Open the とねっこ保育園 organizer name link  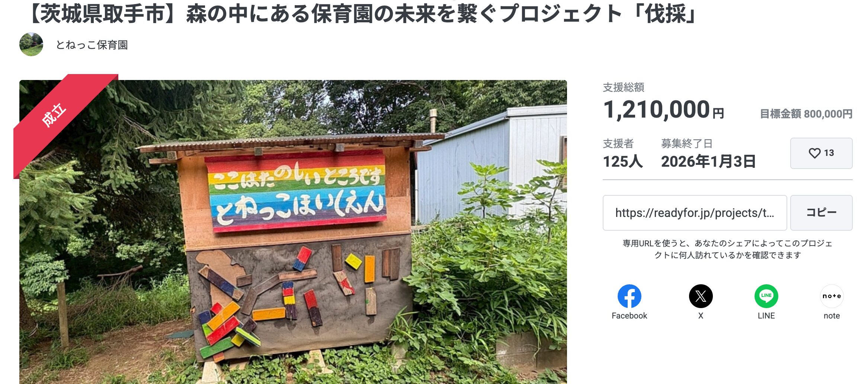point(92,45)
